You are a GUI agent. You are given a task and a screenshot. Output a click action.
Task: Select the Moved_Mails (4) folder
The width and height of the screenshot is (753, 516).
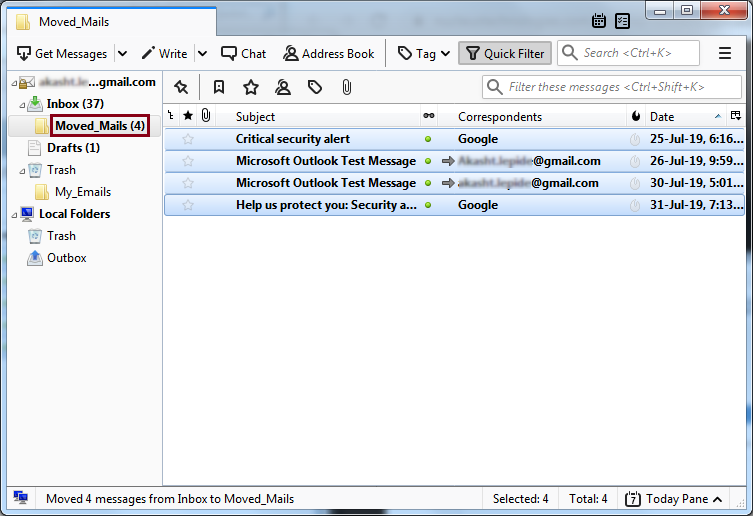[100, 126]
